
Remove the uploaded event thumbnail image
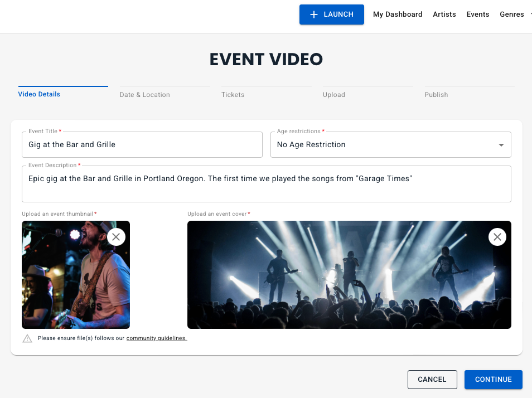[x=116, y=237]
